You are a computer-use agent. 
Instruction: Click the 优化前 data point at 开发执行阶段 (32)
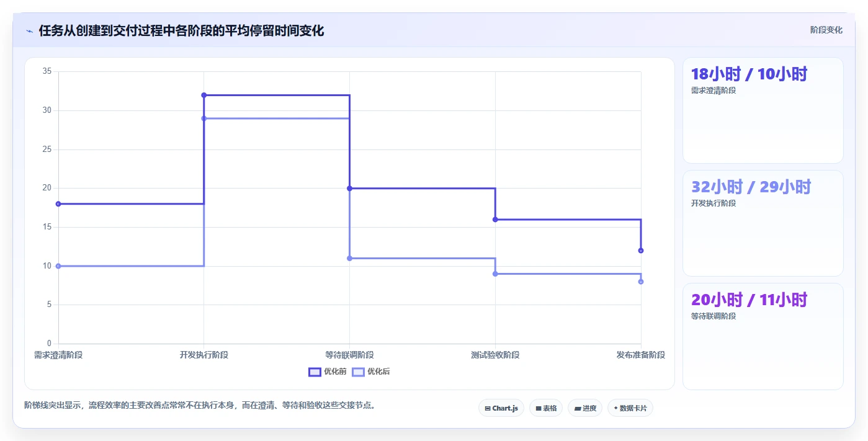tap(204, 95)
